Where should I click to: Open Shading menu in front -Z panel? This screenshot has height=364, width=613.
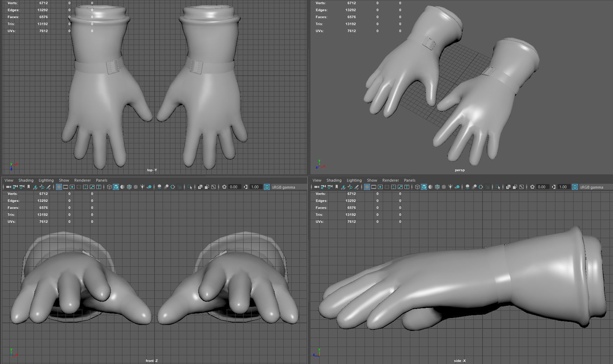26,180
